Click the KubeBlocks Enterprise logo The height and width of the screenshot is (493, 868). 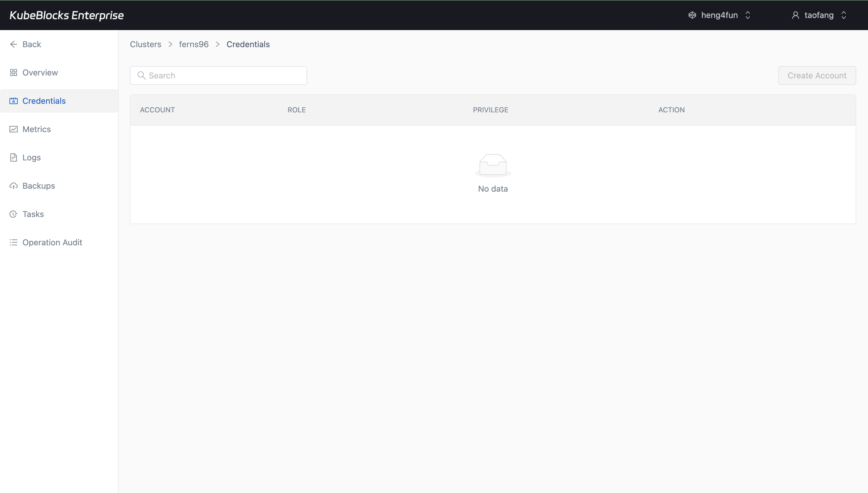[x=66, y=15]
